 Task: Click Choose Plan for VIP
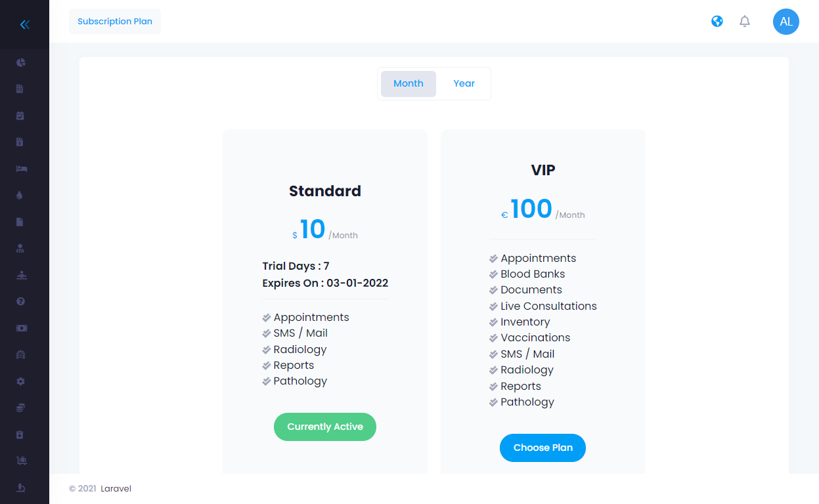[542, 448]
